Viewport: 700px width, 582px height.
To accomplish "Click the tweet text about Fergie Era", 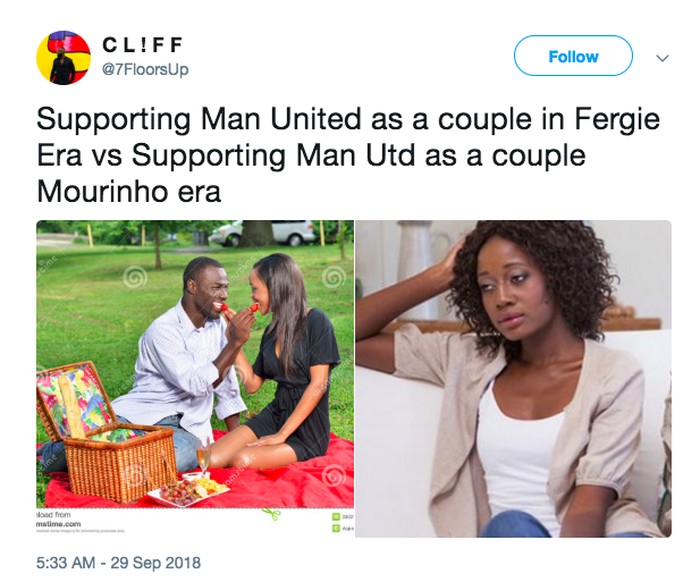I will click(348, 155).
